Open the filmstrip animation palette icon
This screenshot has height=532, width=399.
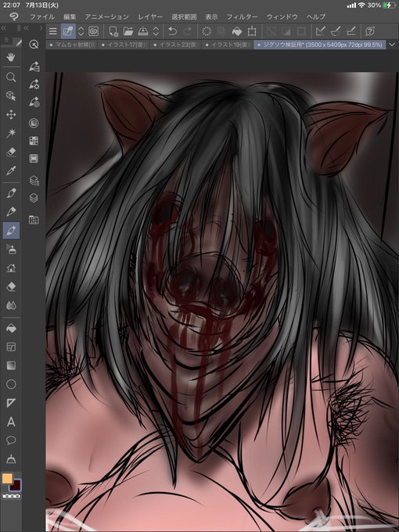point(34,159)
